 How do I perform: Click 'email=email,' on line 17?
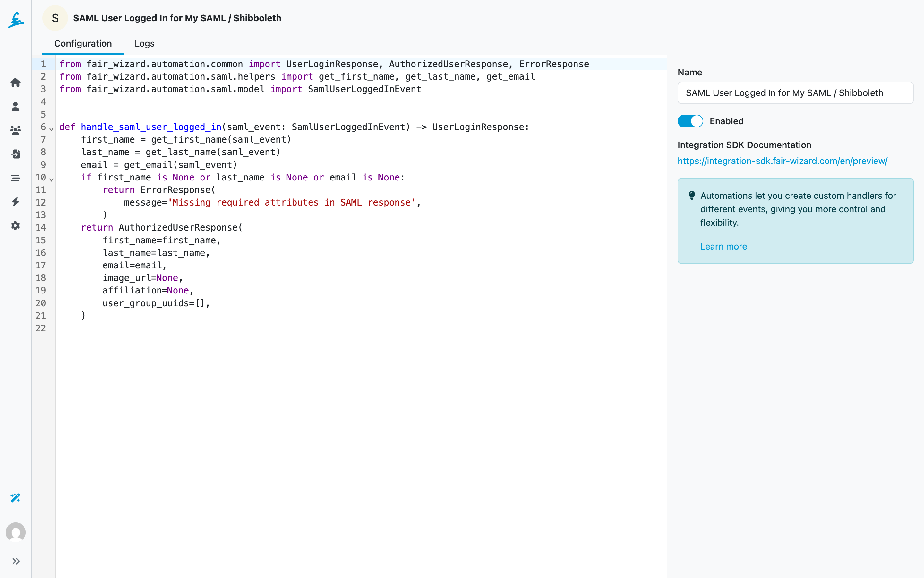pos(135,265)
